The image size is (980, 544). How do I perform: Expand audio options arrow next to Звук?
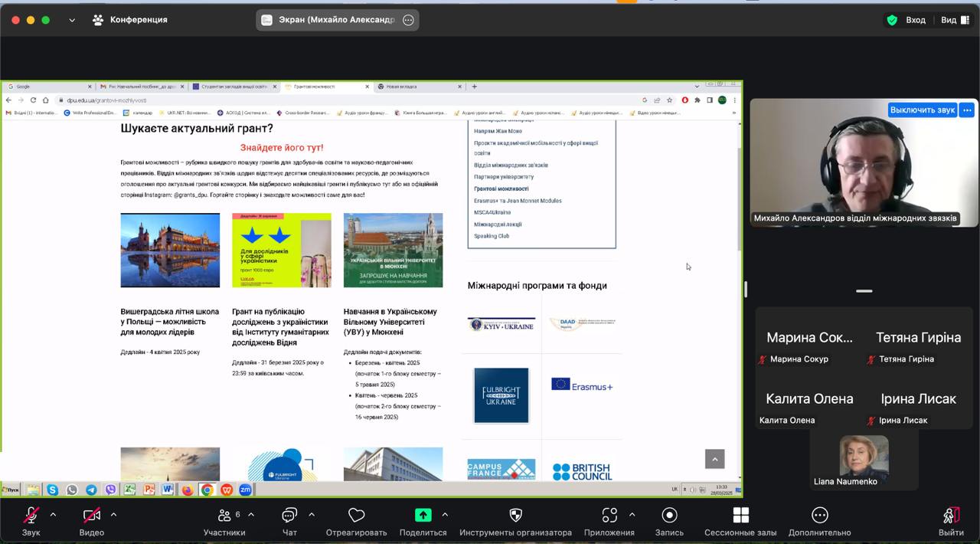click(x=53, y=514)
